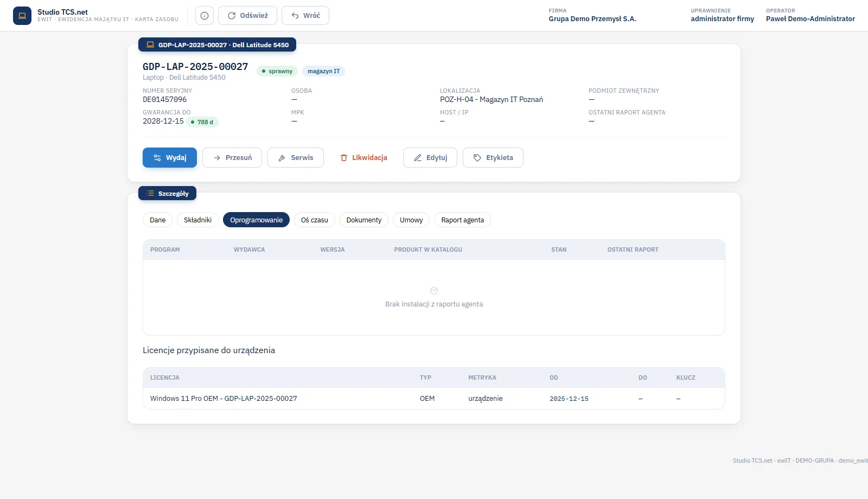
Task: Click the sprawny status badge
Action: click(277, 71)
